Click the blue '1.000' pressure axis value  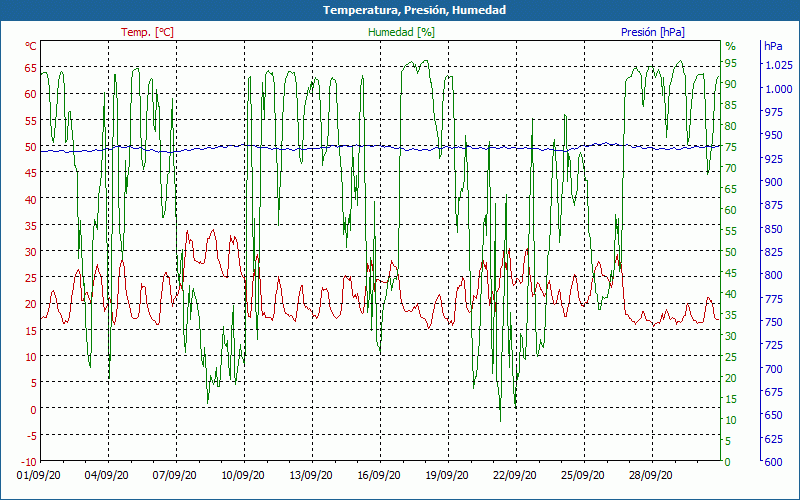coord(779,89)
